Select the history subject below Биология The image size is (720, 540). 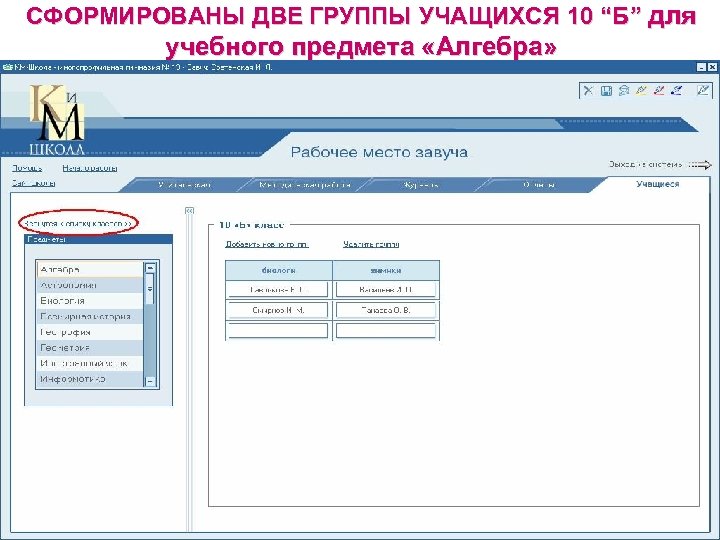point(90,316)
